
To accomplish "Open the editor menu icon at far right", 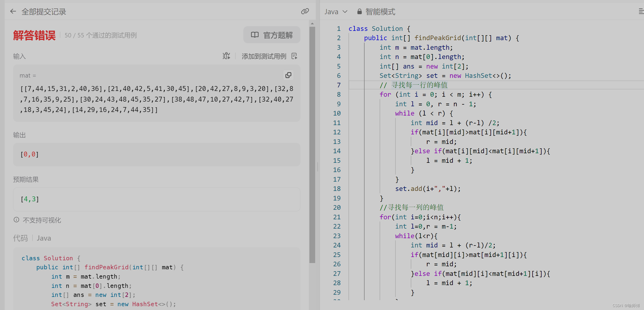I will (641, 11).
